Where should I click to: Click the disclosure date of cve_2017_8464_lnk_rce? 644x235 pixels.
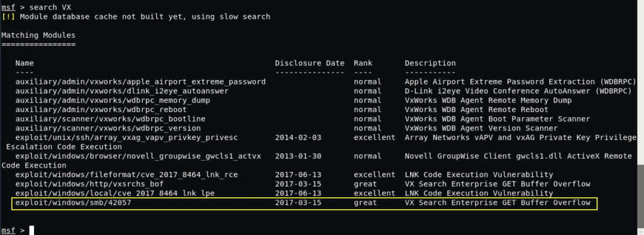[x=298, y=175]
